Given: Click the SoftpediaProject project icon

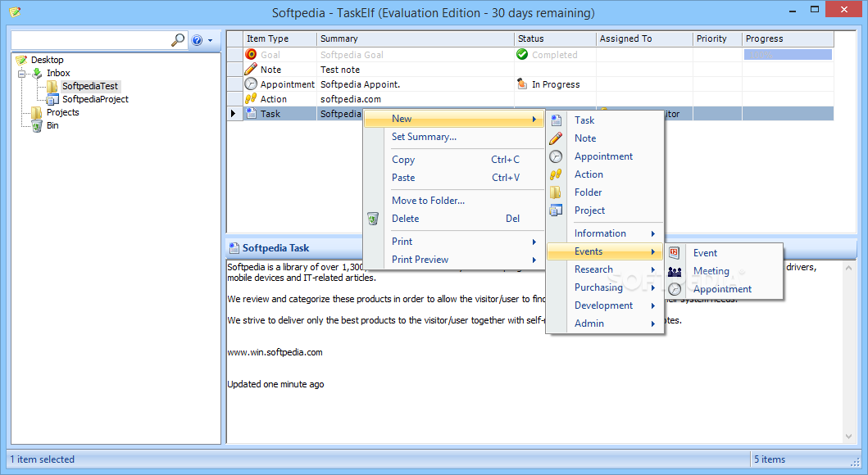Looking at the screenshot, I should coord(52,100).
